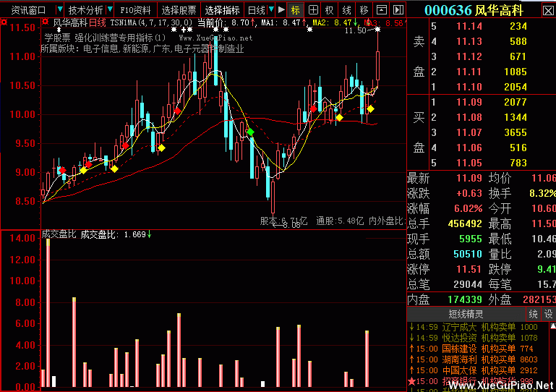The image size is (556, 392).
Task: Click the 成交盘比 indicator label
Action: click(x=59, y=234)
